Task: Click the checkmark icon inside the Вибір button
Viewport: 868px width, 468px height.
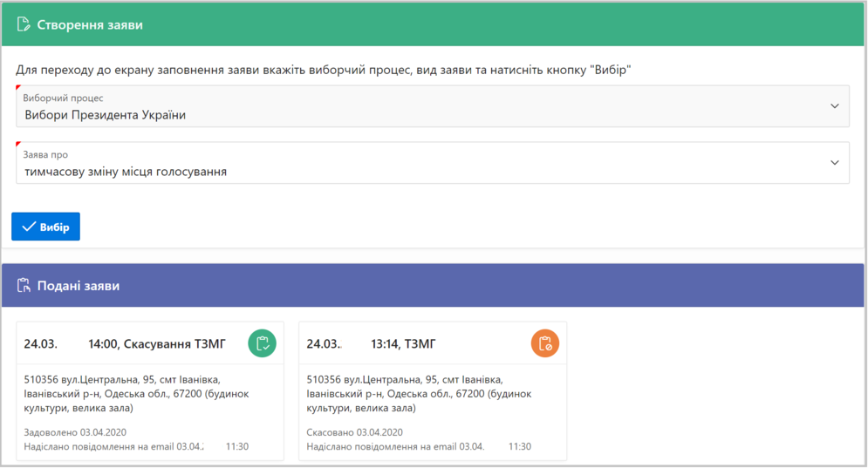Action: pyautogui.click(x=29, y=227)
